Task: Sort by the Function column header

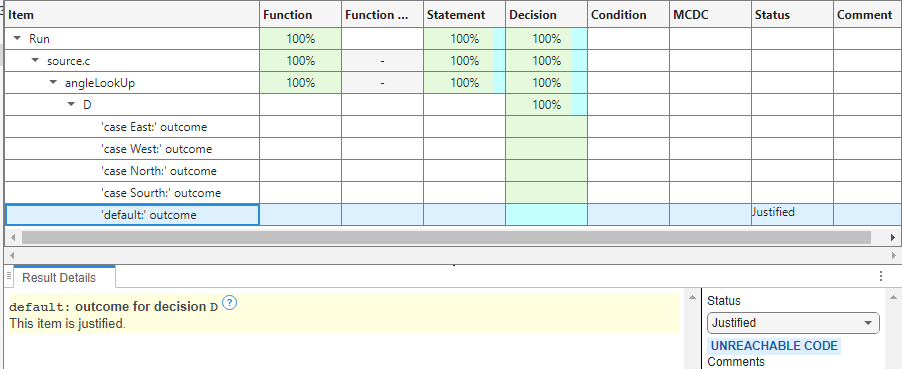Action: point(300,15)
